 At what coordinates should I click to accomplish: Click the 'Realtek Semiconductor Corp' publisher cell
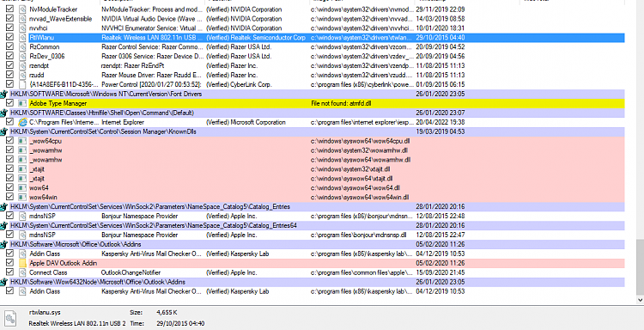coord(256,38)
